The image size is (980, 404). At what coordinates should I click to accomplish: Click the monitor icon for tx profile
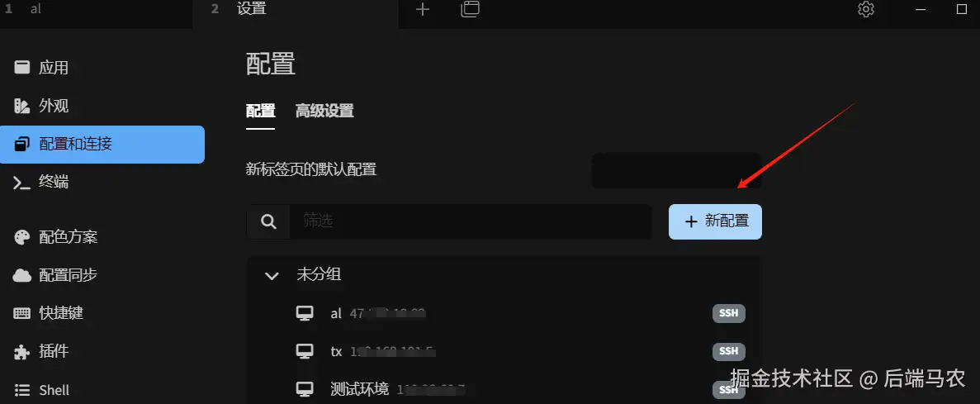click(x=305, y=351)
